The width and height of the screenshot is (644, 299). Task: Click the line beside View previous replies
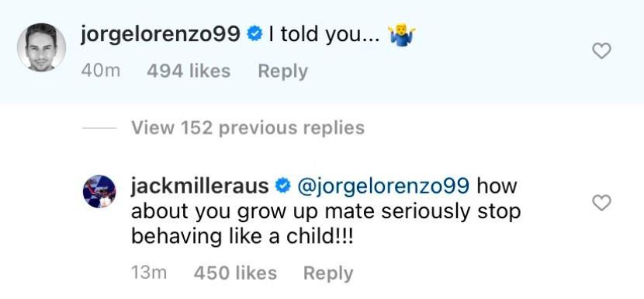(99, 128)
